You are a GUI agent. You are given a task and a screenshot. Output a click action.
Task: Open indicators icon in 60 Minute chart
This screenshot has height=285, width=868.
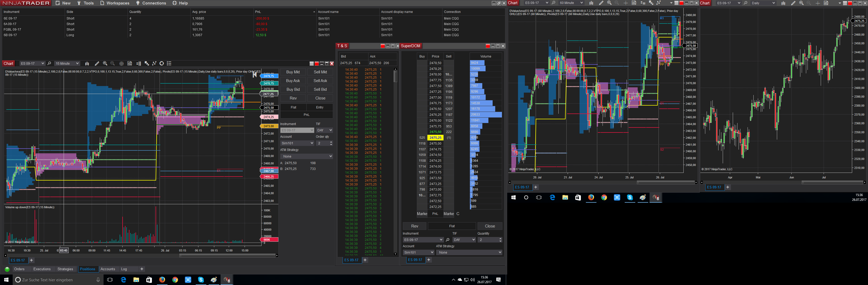coord(659,3)
